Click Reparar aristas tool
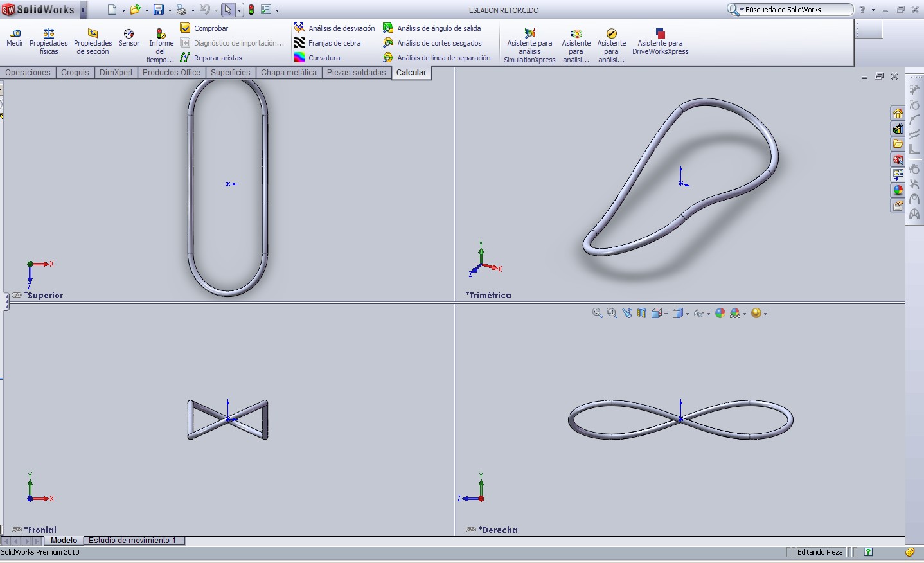Viewport: 924px width, 563px height. [x=211, y=58]
